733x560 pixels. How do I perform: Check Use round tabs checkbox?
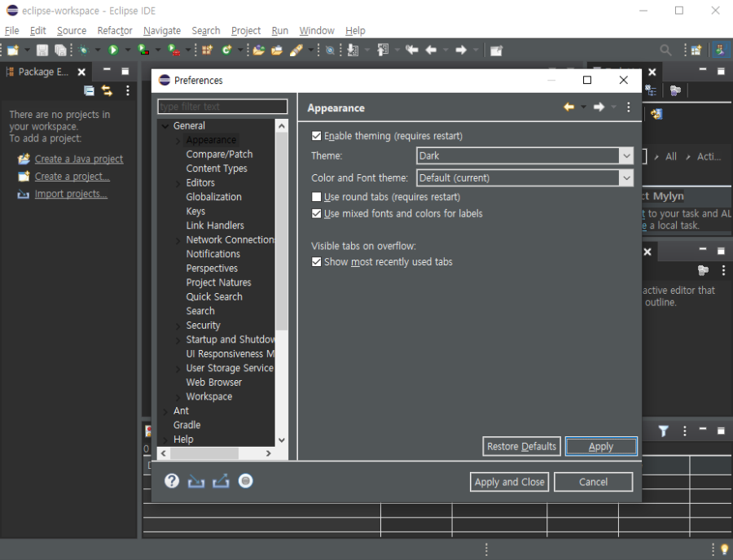317,197
